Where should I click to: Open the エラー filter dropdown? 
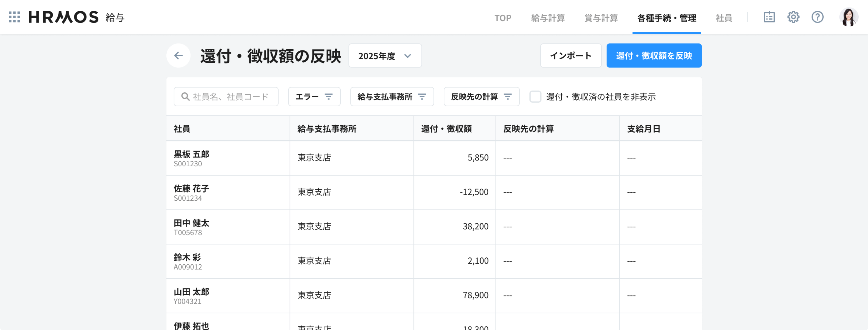coord(314,97)
